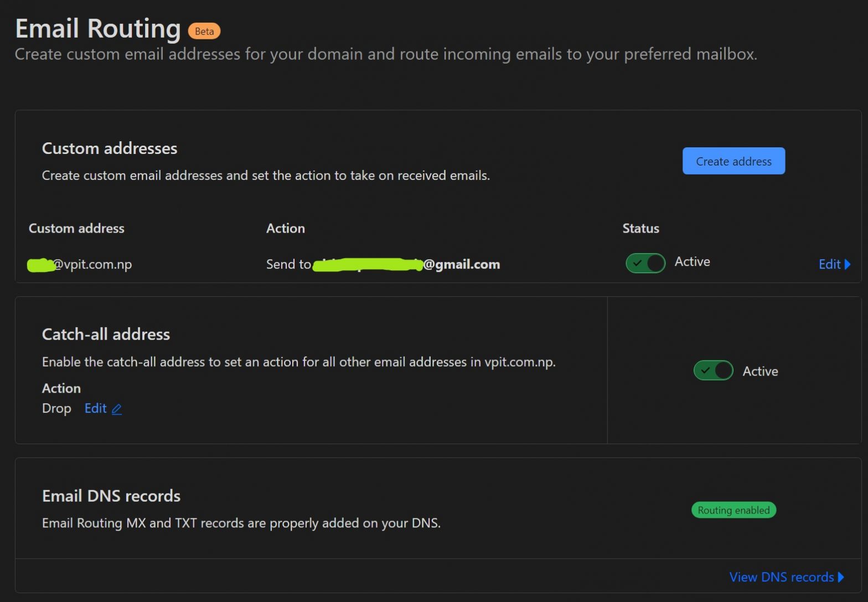Click the Action label under Catch-all address
Image resolution: width=868 pixels, height=602 pixels.
click(61, 388)
